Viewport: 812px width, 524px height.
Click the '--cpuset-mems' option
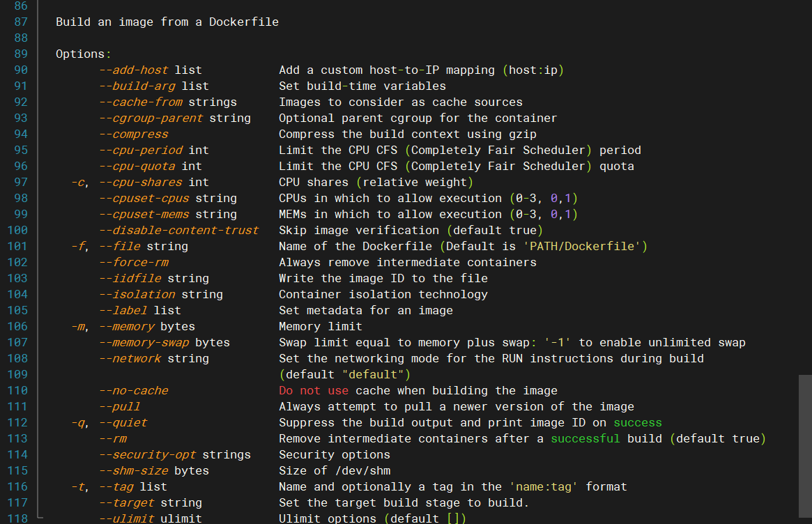144,215
